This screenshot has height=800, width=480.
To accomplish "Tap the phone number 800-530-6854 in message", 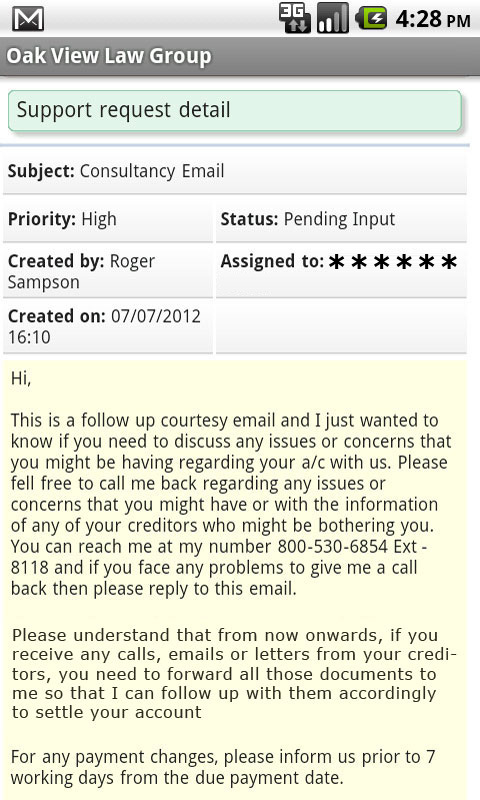I will pos(333,546).
